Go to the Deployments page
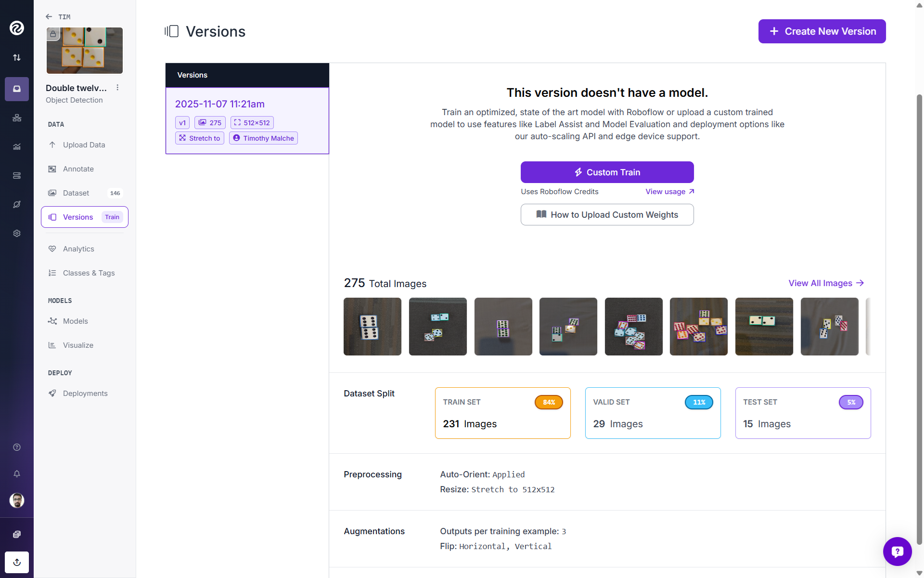Screen dimensions: 924x578 (85, 394)
